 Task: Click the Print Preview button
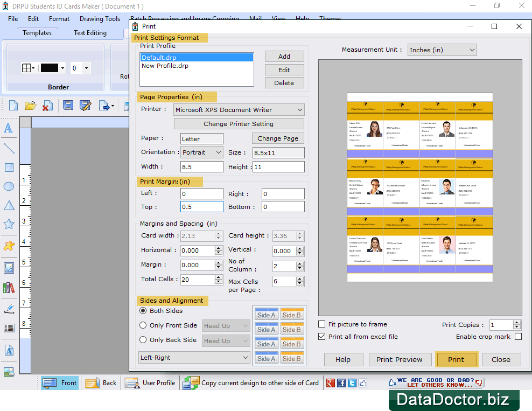400,359
